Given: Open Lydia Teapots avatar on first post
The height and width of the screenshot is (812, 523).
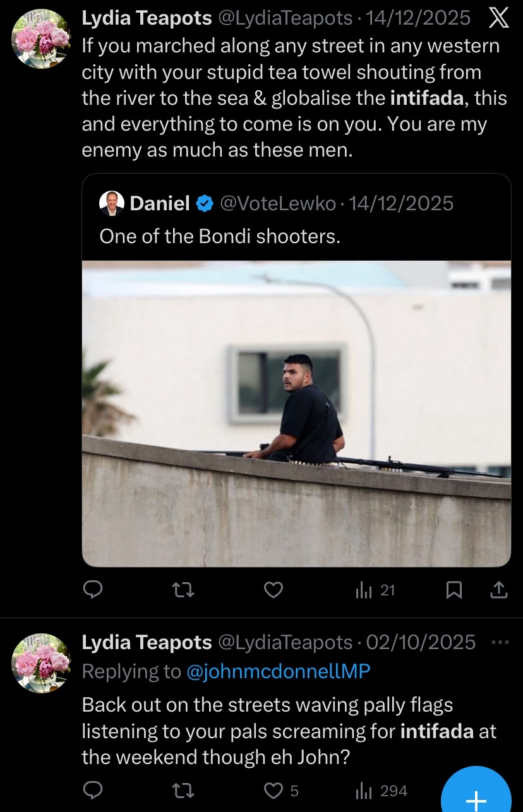Looking at the screenshot, I should [x=42, y=39].
